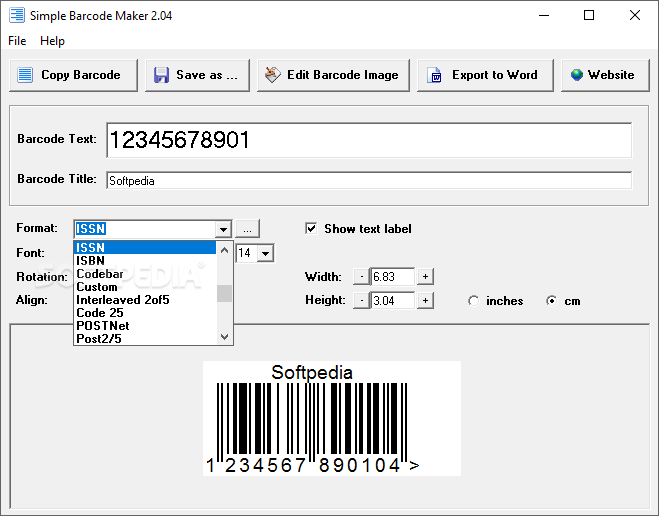Increase width with the plus button
The height and width of the screenshot is (516, 659).
(x=425, y=276)
